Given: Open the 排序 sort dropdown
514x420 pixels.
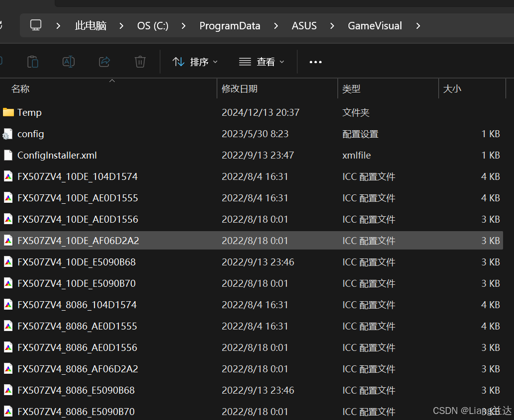Looking at the screenshot, I should 195,62.
